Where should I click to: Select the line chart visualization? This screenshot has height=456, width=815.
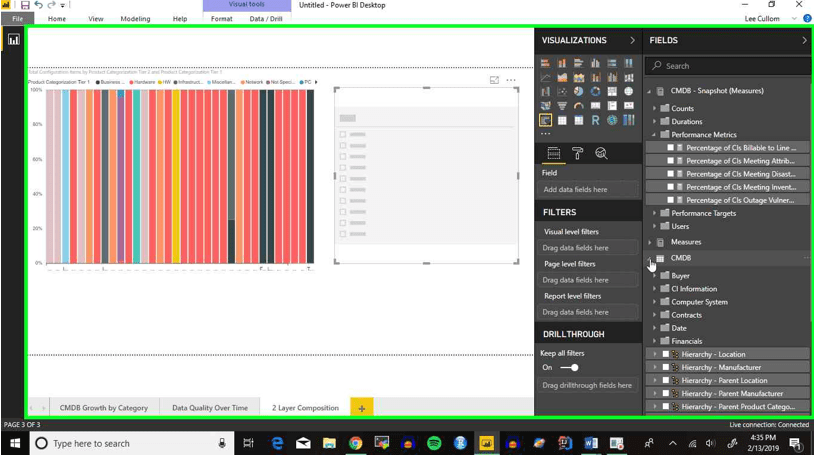545,77
